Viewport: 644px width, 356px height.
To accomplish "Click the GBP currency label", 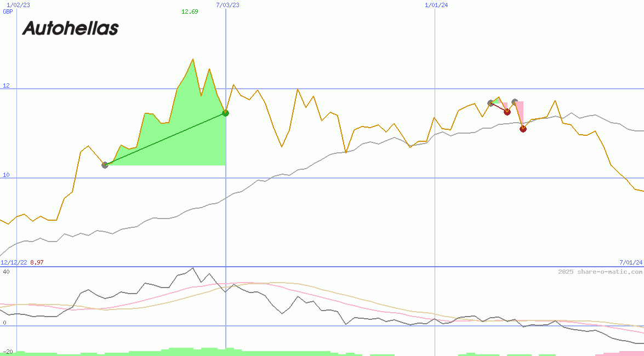I will coord(8,12).
